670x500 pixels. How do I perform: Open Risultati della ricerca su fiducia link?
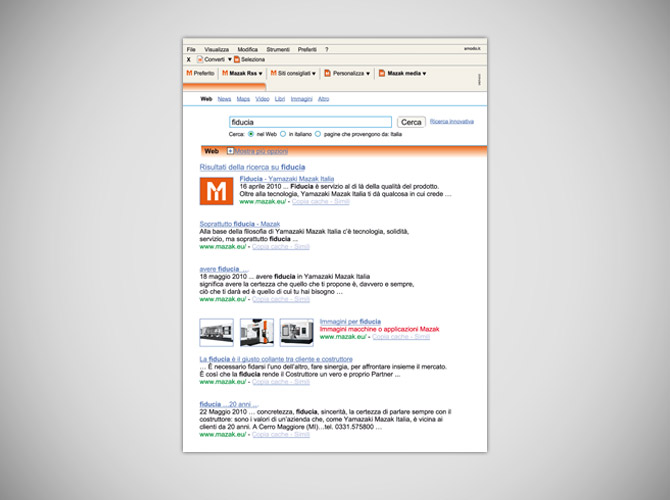click(x=252, y=167)
